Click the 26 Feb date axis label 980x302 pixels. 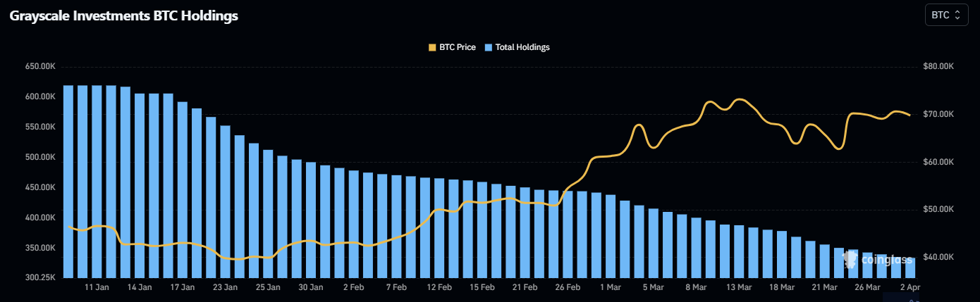568,287
